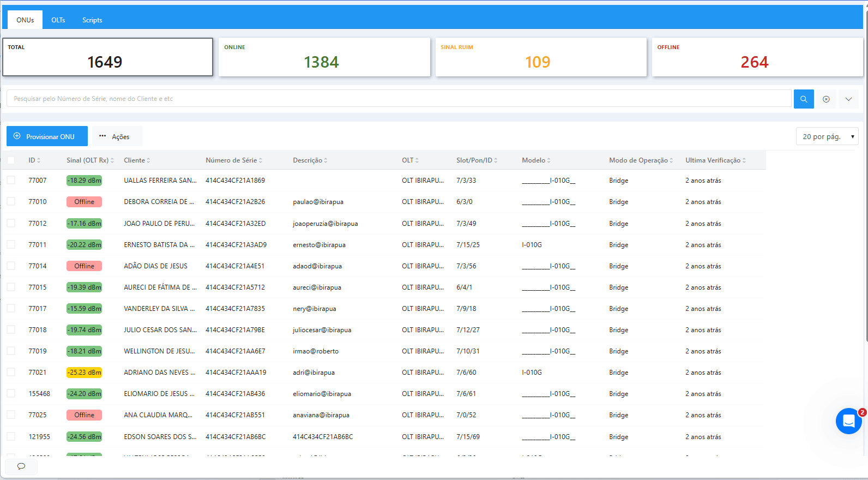
Task: Click the clear search circle-x icon
Action: [x=826, y=99]
